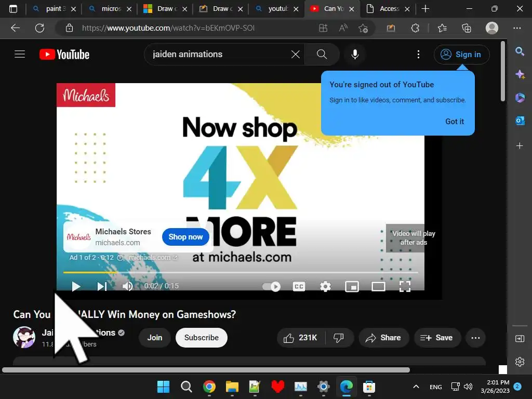Screen dimensions: 532x399
Task: Add this page to favorites
Action: pos(363,28)
